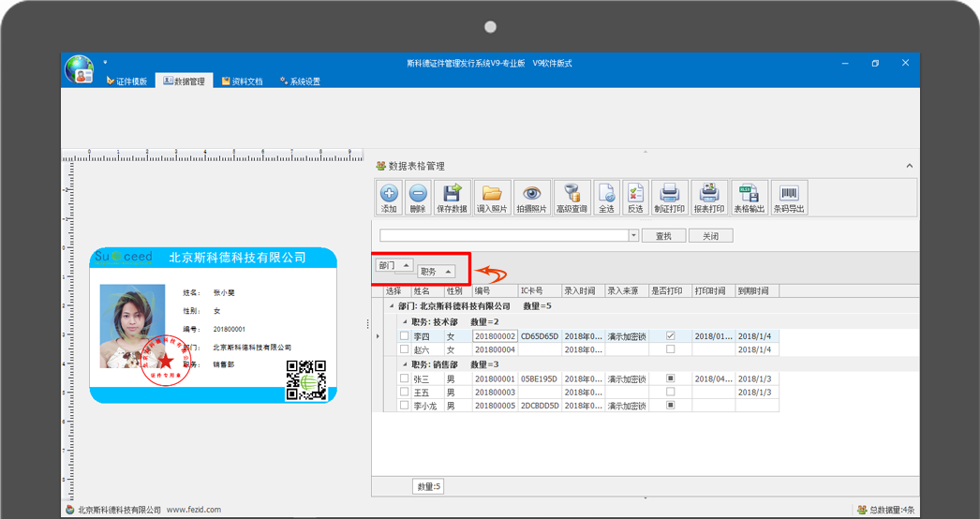The width and height of the screenshot is (980, 519).
Task: Click the 拍摄照片 eye icon
Action: point(532,193)
